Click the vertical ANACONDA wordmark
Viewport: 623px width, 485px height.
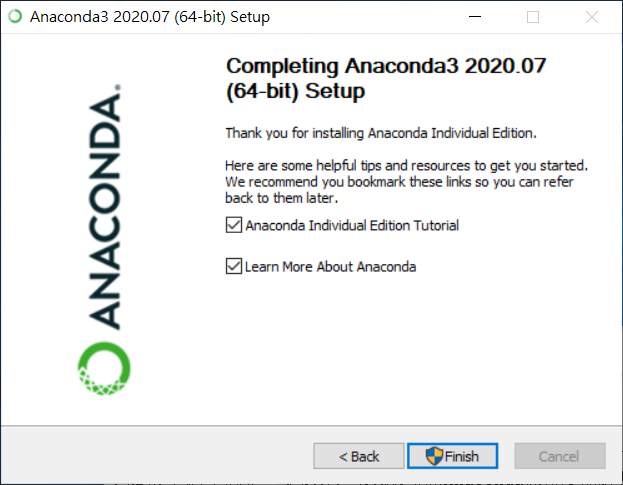click(x=104, y=212)
